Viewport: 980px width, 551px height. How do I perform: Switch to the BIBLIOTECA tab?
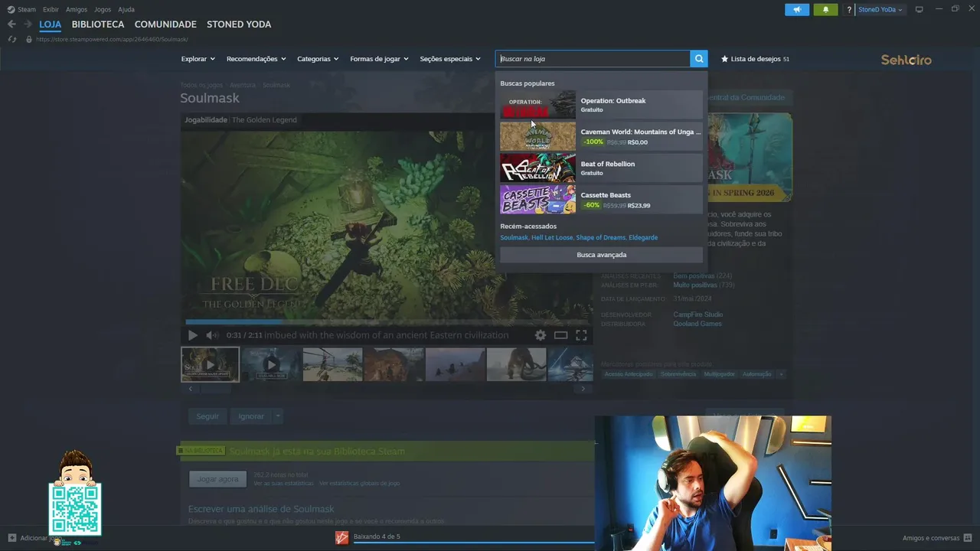point(98,24)
